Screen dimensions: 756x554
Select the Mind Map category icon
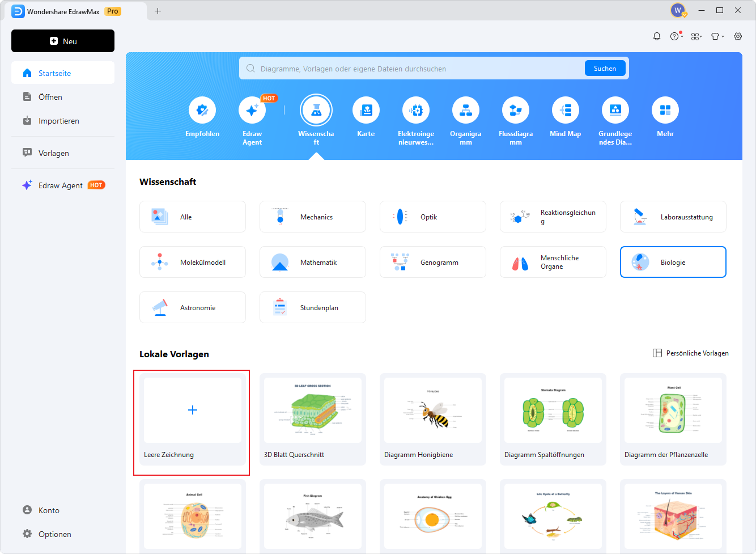click(566, 110)
